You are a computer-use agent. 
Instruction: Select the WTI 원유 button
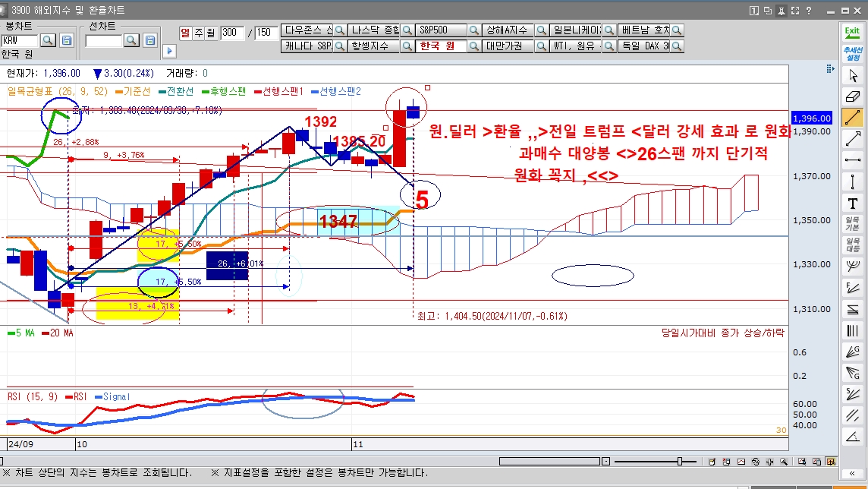[577, 46]
